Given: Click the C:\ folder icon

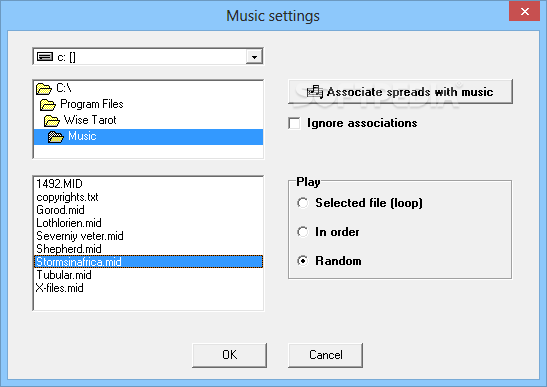Looking at the screenshot, I should pos(44,89).
